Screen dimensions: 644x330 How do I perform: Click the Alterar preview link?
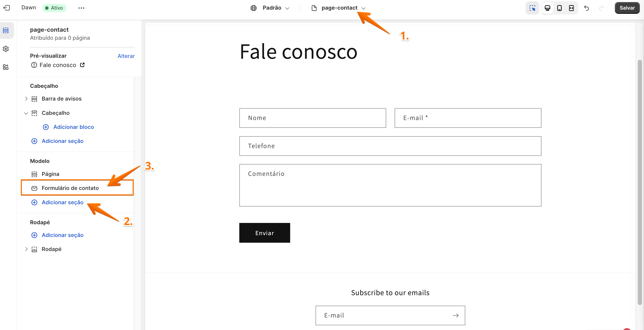(126, 56)
